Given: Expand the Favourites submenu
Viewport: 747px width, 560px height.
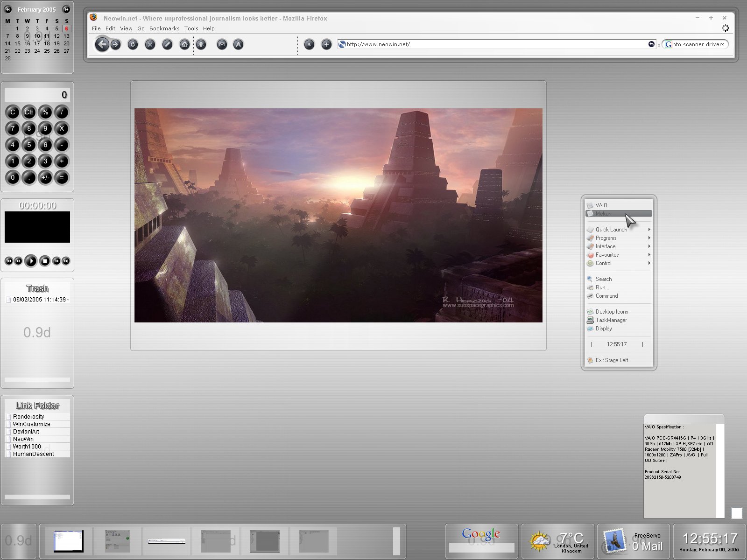Looking at the screenshot, I should pyautogui.click(x=619, y=255).
